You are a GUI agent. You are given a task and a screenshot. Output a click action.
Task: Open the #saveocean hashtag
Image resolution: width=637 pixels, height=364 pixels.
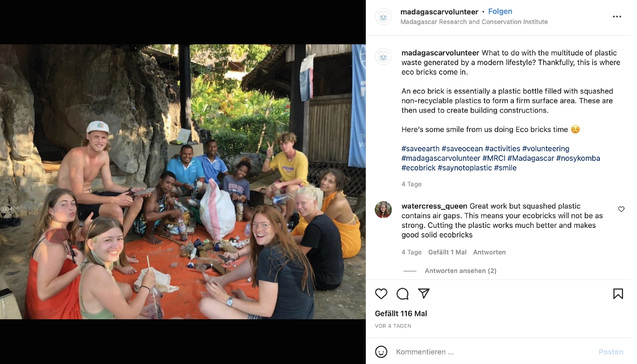[462, 149]
